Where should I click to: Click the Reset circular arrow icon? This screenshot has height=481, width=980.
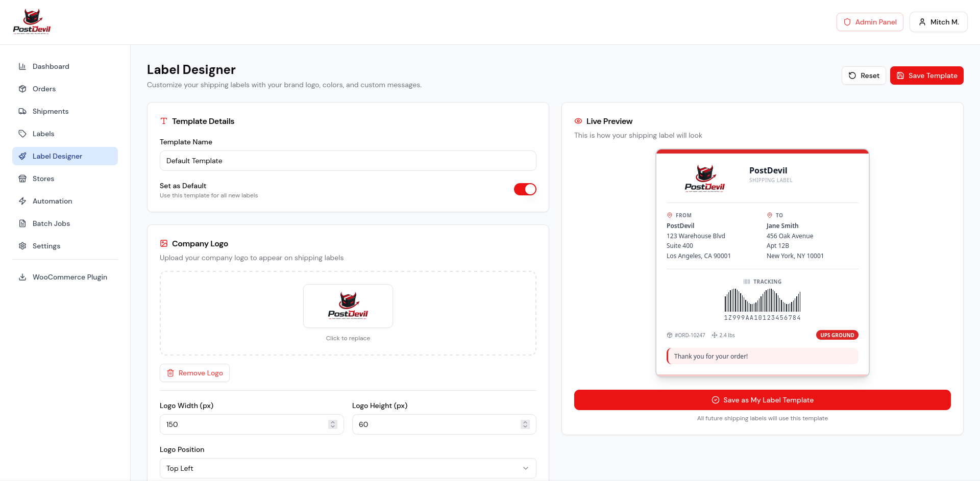click(x=852, y=75)
